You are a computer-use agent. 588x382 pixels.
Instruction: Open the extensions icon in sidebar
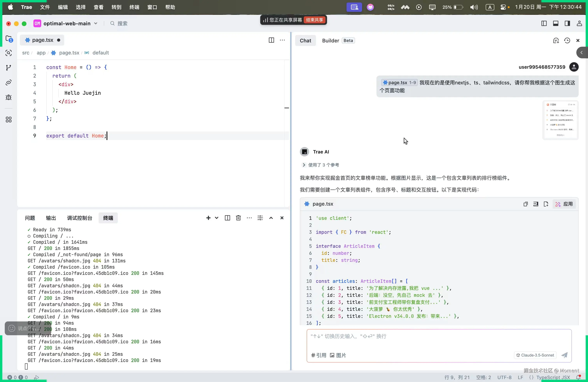pos(9,120)
